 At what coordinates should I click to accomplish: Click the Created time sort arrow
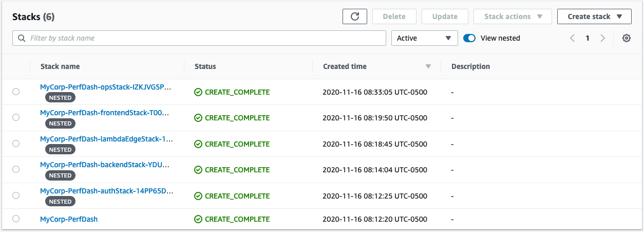[428, 66]
